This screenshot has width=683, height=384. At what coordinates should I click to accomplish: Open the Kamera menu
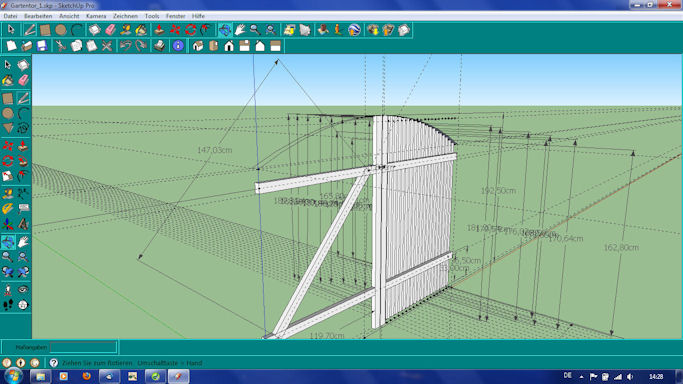click(96, 16)
